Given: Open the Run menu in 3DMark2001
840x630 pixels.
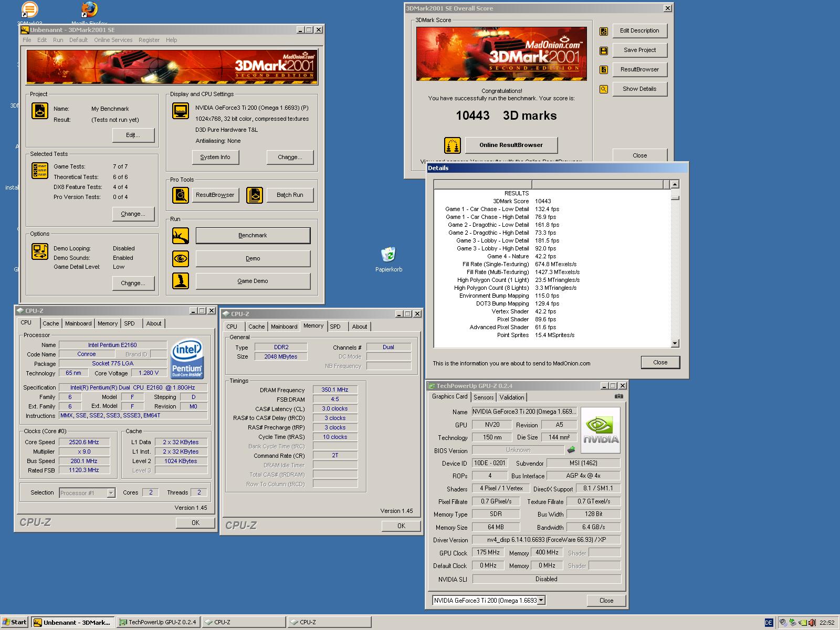Looking at the screenshot, I should pos(58,40).
